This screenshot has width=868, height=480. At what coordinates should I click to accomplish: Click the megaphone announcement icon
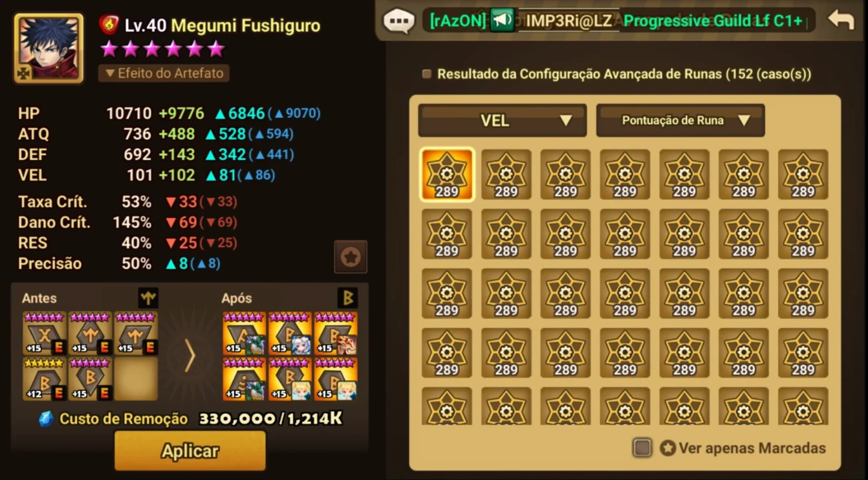502,20
